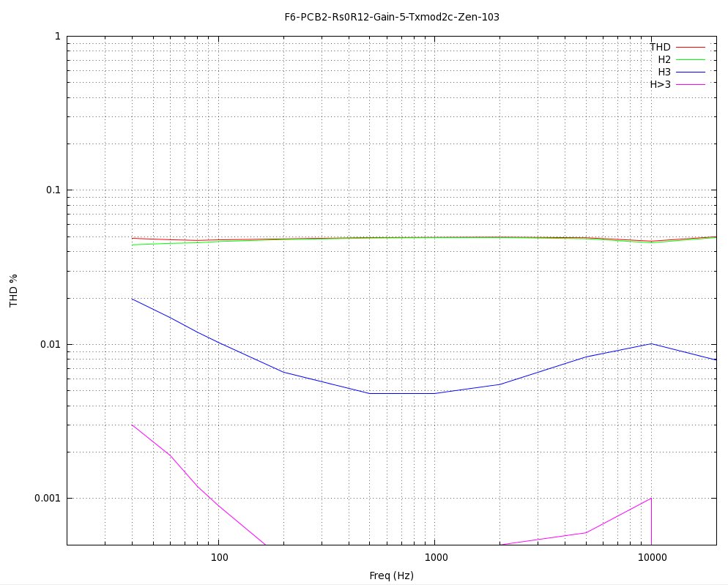Click the x-axis tick label 1000

coord(436,557)
